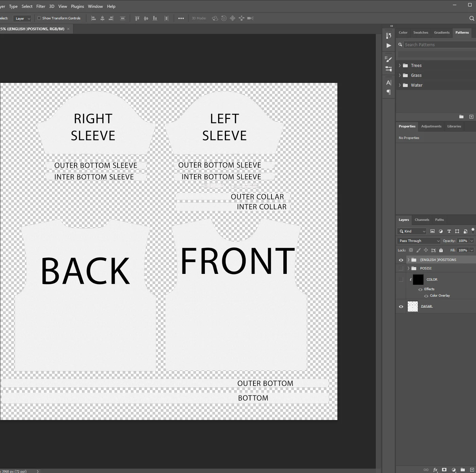Switch to the Channels tab
Image resolution: width=476 pixels, height=473 pixels.
click(x=422, y=220)
